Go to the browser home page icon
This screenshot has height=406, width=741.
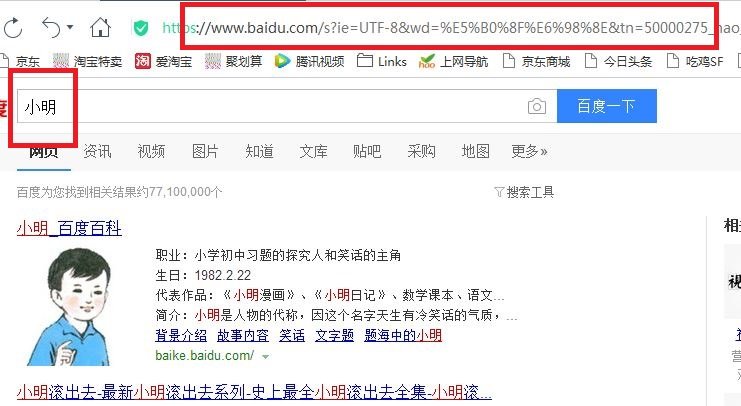[x=100, y=27]
